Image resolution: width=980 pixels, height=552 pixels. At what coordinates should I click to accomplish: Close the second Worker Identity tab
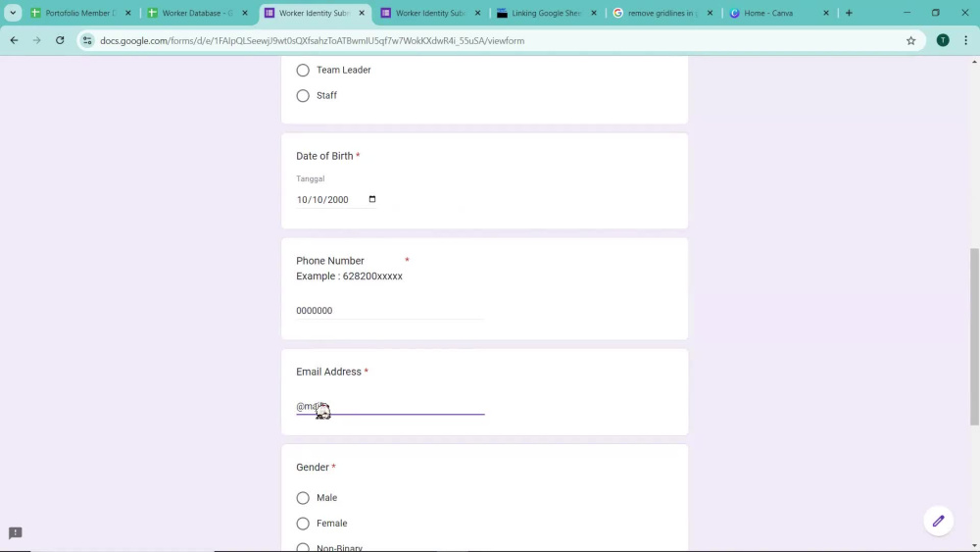coord(477,13)
